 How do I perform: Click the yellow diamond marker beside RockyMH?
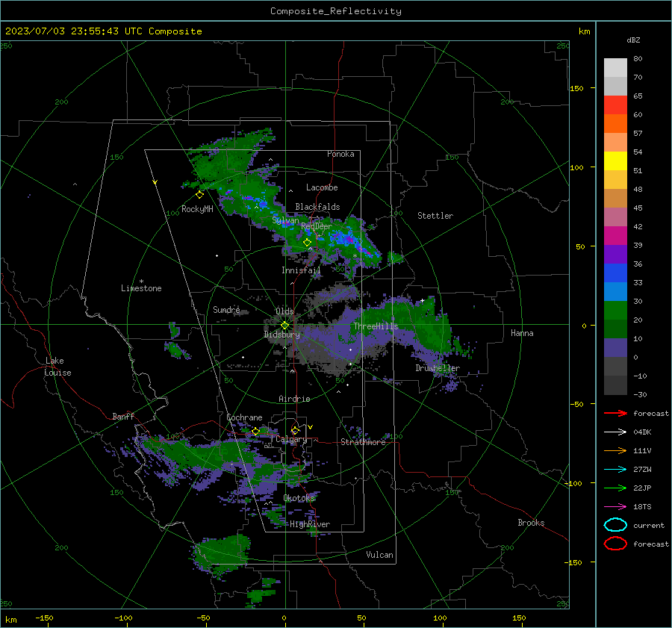[x=199, y=195]
